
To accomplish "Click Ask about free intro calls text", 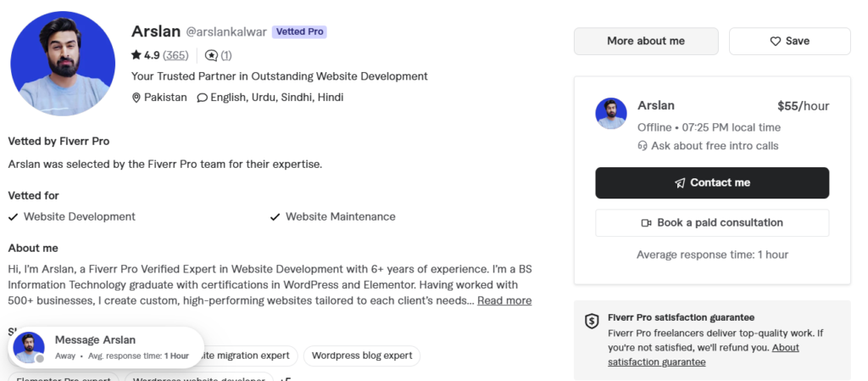I will pyautogui.click(x=715, y=146).
